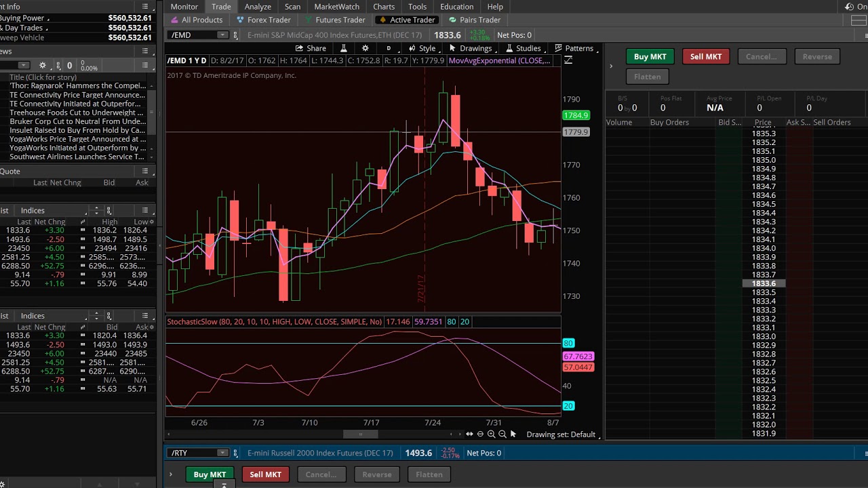The width and height of the screenshot is (868, 488).
Task: Switch to the Scan tab
Action: 292,7
